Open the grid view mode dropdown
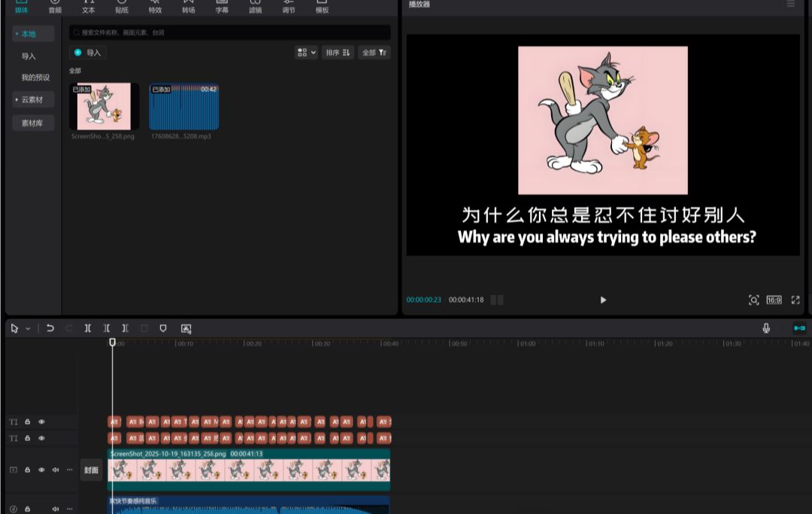The image size is (812, 514). 307,53
